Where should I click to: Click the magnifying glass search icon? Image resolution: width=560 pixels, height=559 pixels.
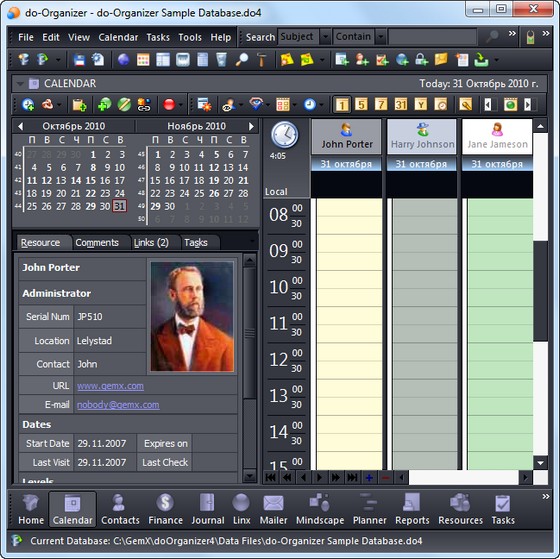coord(493,36)
